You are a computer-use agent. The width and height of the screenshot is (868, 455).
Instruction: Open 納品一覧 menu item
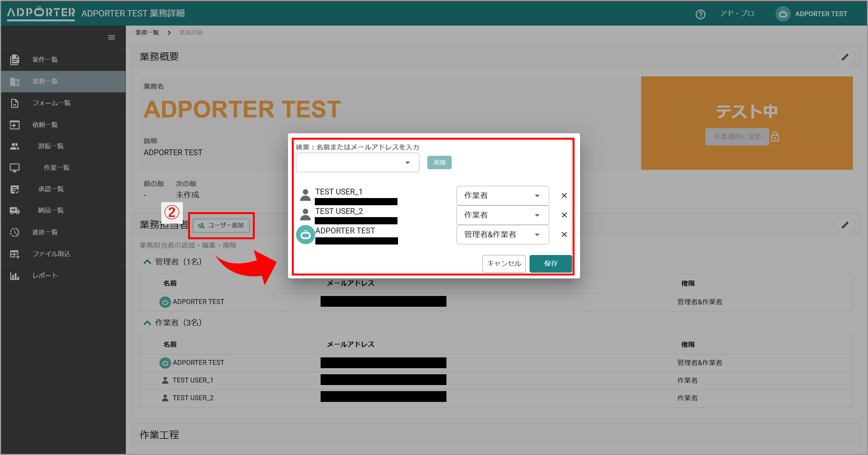(63, 211)
